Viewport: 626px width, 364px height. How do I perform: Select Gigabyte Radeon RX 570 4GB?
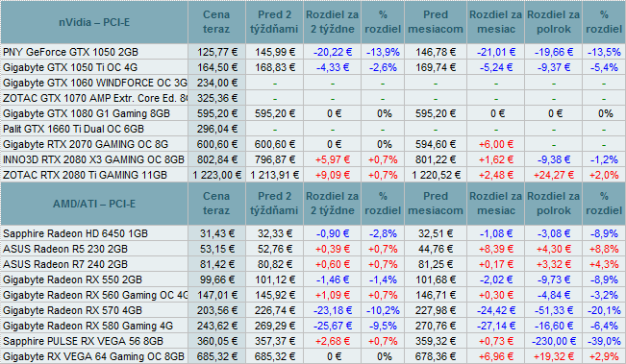(x=73, y=310)
